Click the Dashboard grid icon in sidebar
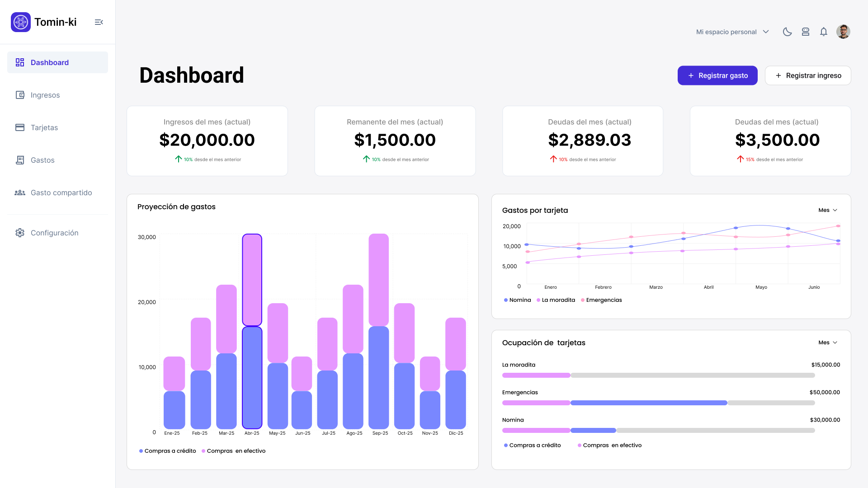Image resolution: width=868 pixels, height=488 pixels. click(20, 62)
